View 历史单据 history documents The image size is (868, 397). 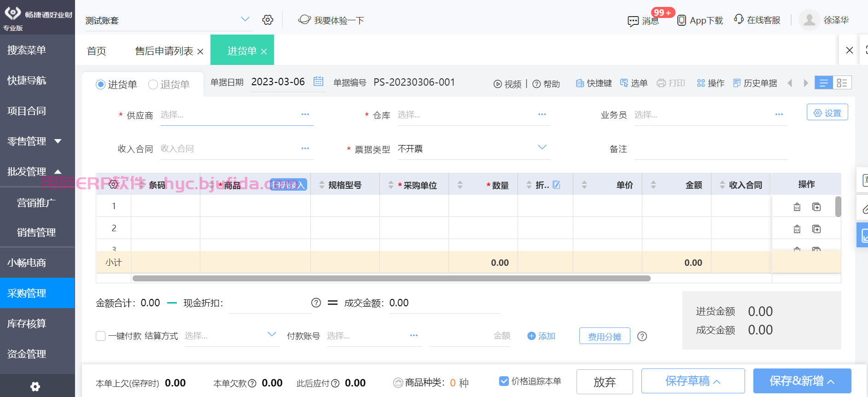[755, 83]
